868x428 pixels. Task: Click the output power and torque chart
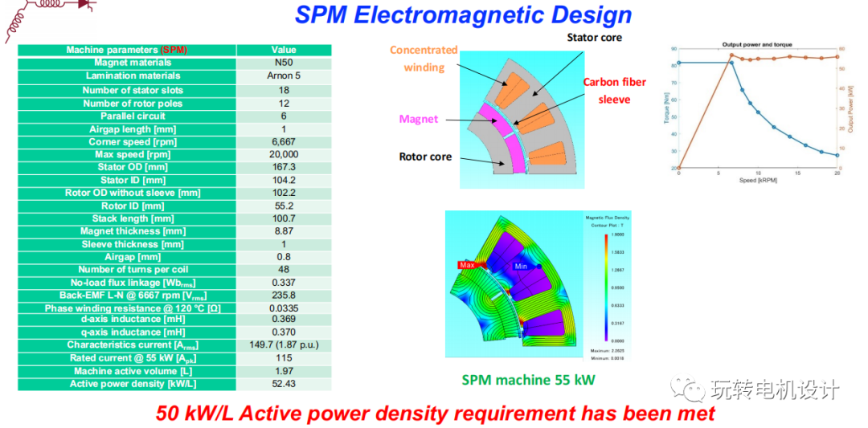click(757, 112)
